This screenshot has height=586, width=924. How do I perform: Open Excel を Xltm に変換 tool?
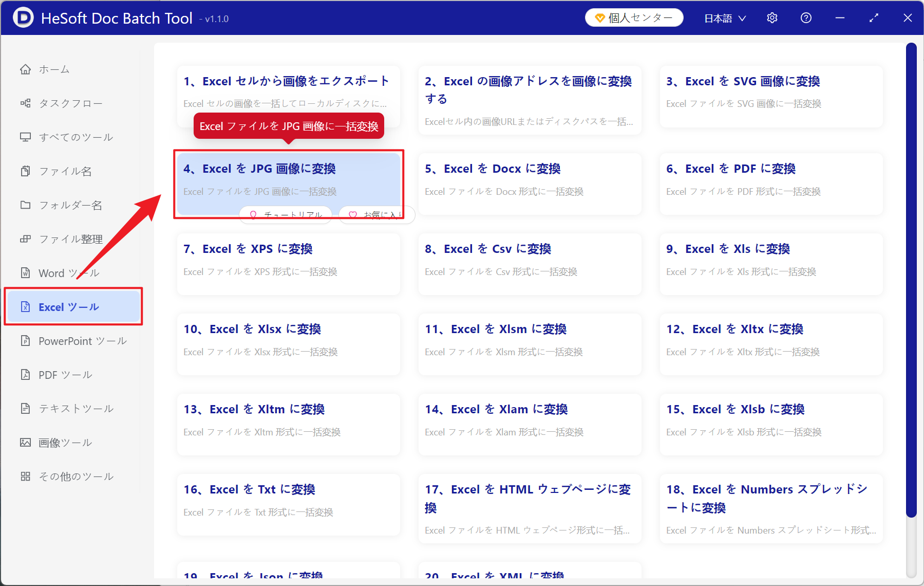[289, 425]
